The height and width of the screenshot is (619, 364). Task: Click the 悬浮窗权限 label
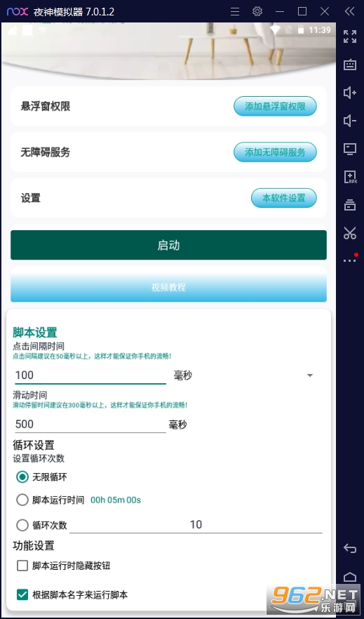(46, 106)
